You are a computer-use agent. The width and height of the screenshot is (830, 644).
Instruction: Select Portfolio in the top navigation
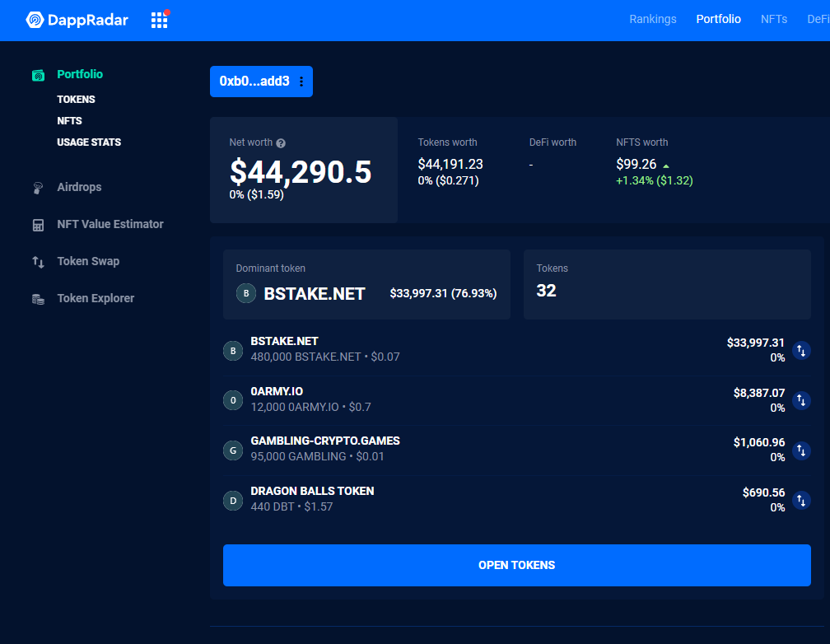pyautogui.click(x=718, y=19)
